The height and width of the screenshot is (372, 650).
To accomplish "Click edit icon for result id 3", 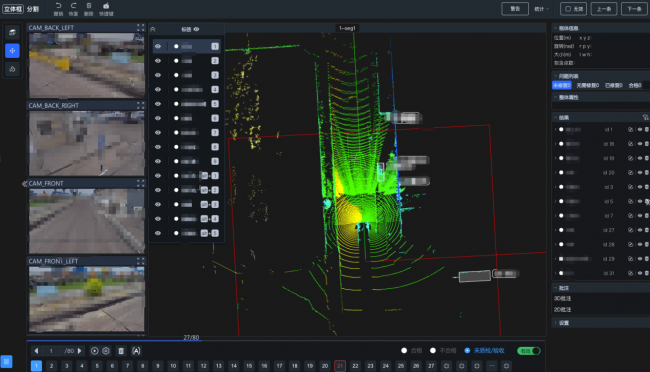I will pyautogui.click(x=631, y=187).
